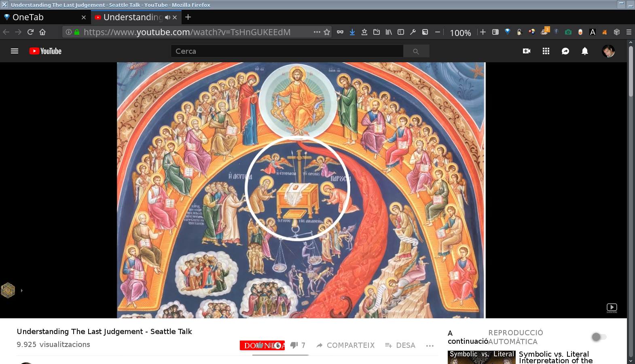This screenshot has width=635, height=364.
Task: Click the hexagonal floating extension badge
Action: click(8, 290)
